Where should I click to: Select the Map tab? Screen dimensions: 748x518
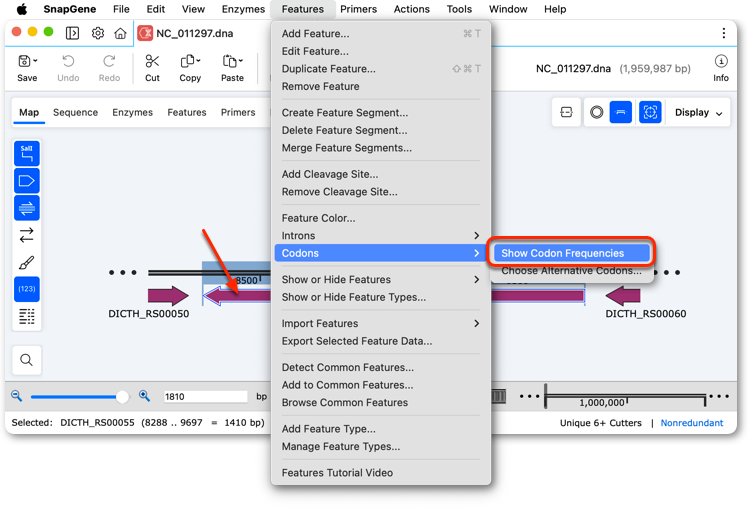[29, 113]
